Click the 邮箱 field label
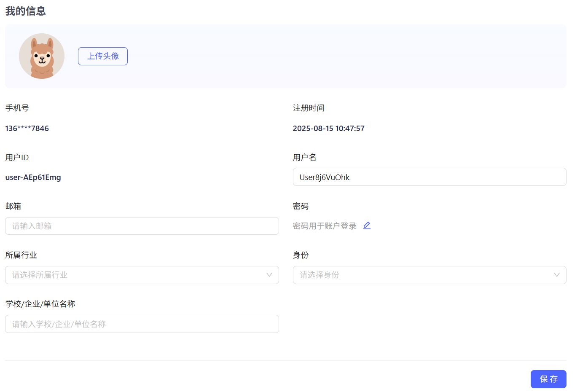 point(13,206)
